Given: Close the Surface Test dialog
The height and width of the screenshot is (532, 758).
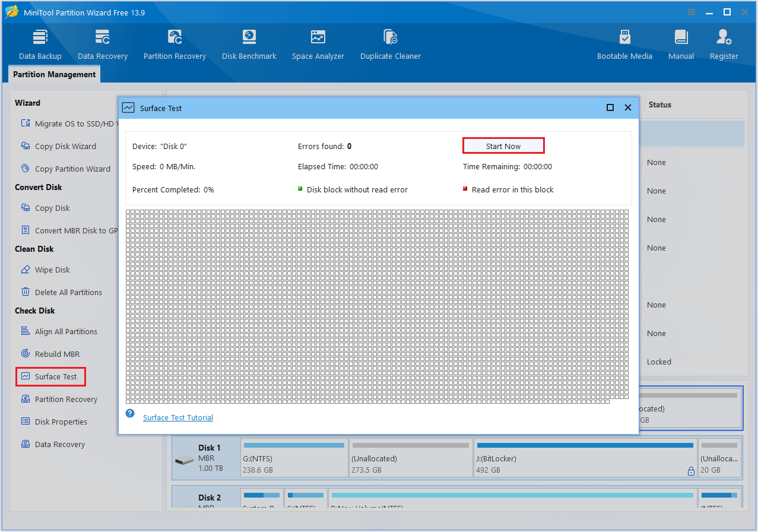Looking at the screenshot, I should (x=628, y=108).
